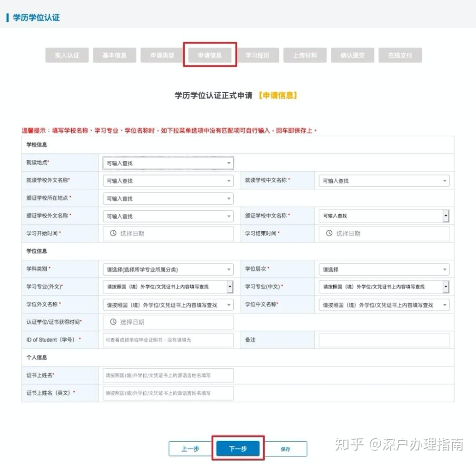Focus the 证书上姓名（英文） input field

point(168,393)
